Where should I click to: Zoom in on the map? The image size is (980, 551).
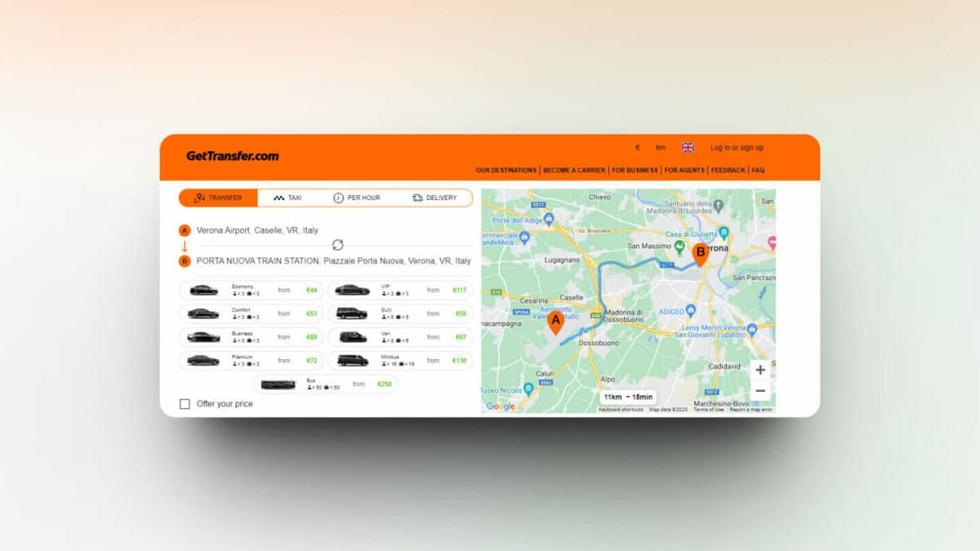point(759,370)
